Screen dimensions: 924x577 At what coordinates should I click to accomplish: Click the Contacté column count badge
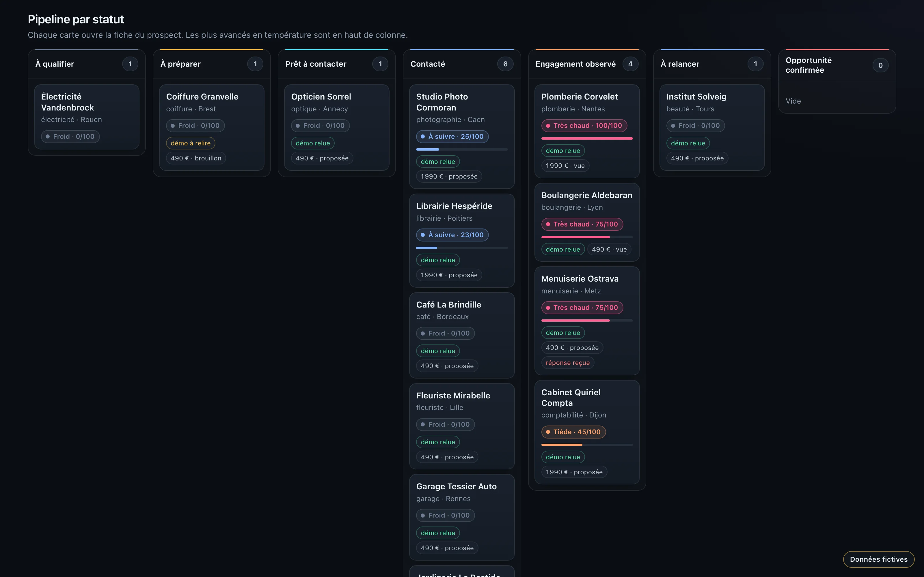[x=505, y=64]
